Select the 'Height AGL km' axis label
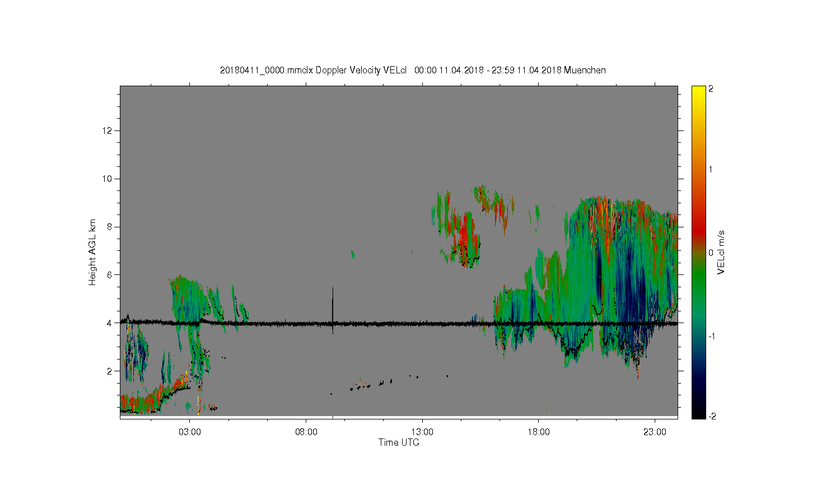Viewport: 840px width, 504px height. [x=92, y=252]
